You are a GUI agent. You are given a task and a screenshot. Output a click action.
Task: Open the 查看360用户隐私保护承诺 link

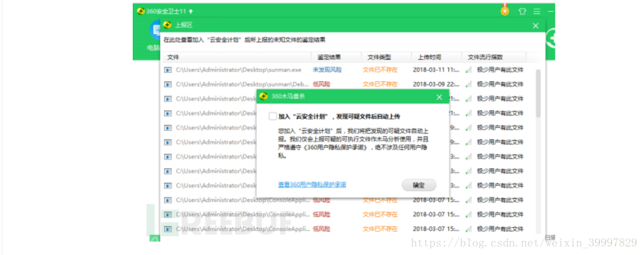[312, 185]
